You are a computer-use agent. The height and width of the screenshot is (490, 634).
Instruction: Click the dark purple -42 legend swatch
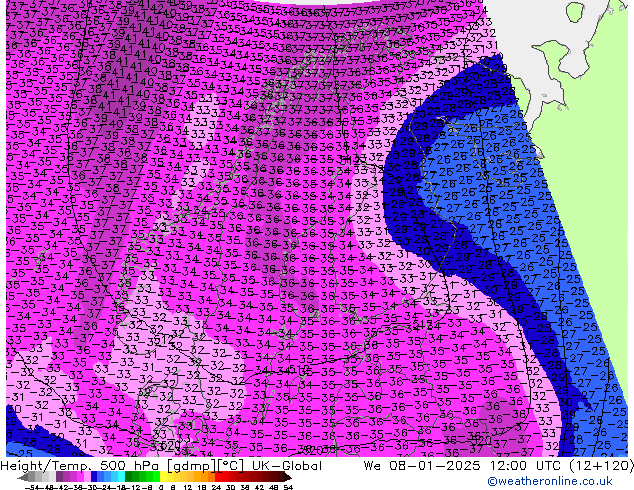59,476
